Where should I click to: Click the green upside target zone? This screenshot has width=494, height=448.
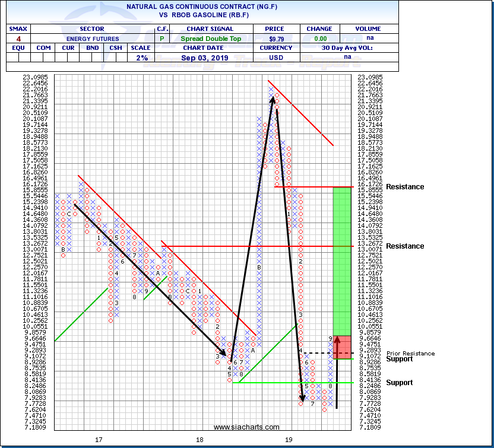[341, 261]
